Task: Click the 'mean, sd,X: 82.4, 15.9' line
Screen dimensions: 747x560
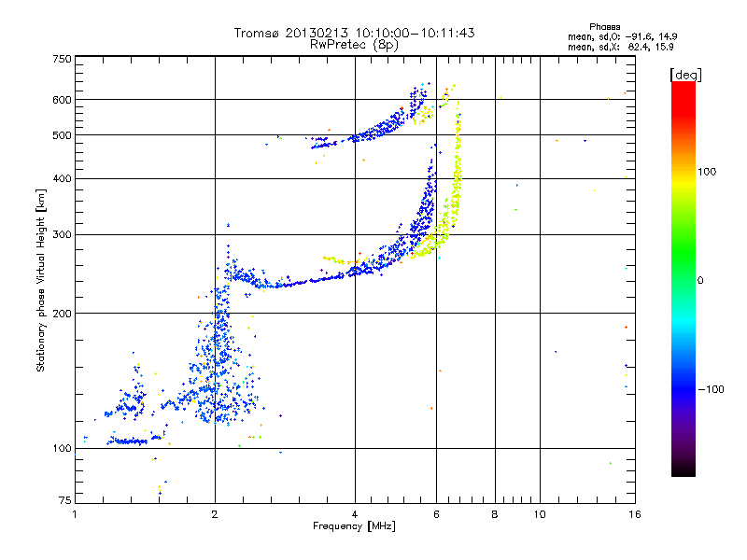Action: [x=620, y=48]
